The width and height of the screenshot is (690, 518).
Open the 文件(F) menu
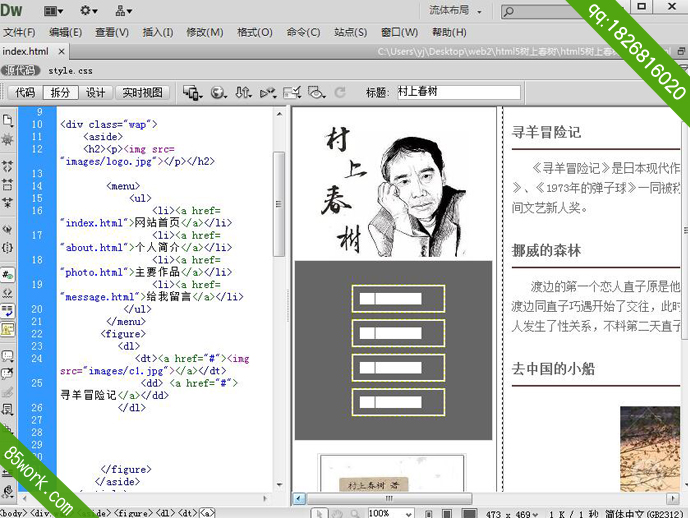[19, 32]
